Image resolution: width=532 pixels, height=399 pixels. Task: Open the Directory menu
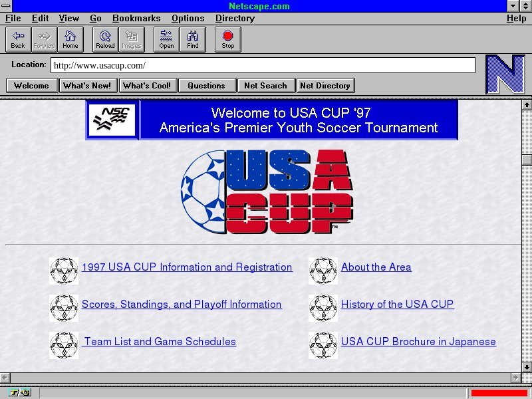(235, 19)
